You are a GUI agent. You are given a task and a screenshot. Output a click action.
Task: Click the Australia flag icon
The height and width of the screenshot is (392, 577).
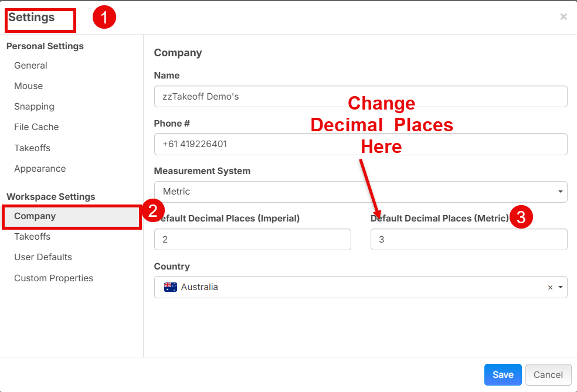(171, 287)
